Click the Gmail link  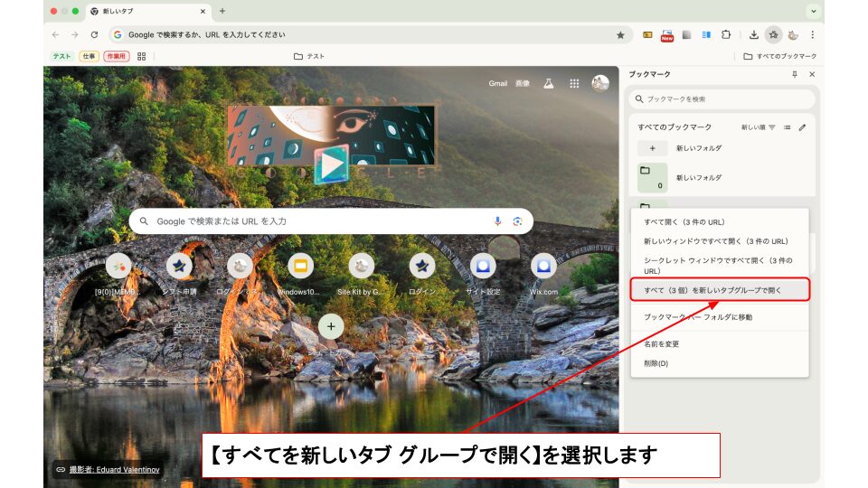(498, 83)
